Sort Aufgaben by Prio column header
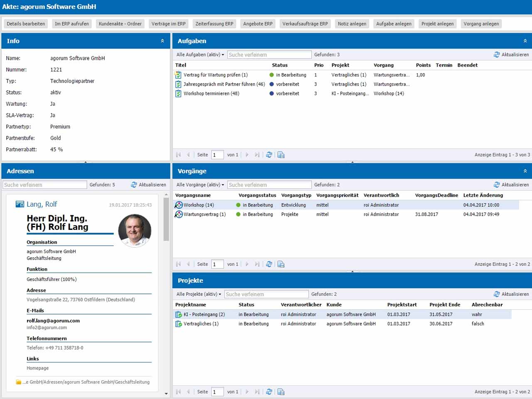 [x=319, y=65]
